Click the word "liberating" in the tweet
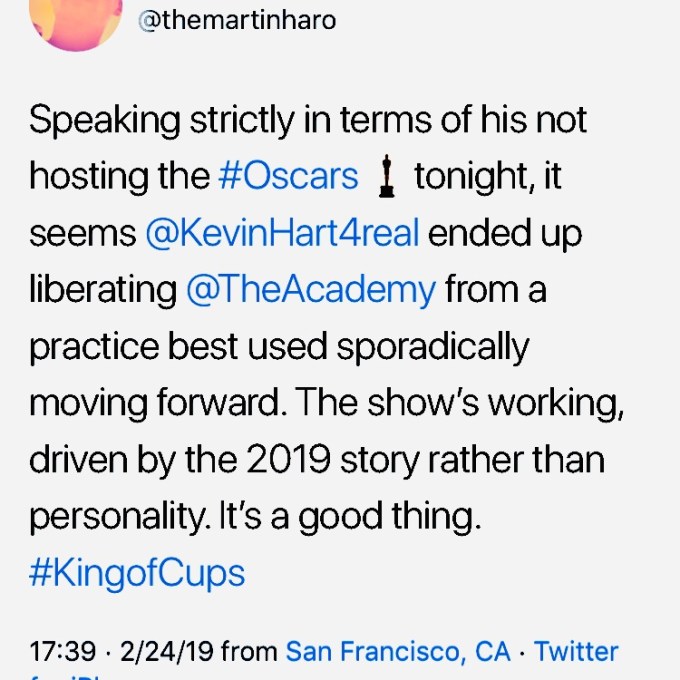 coord(102,291)
